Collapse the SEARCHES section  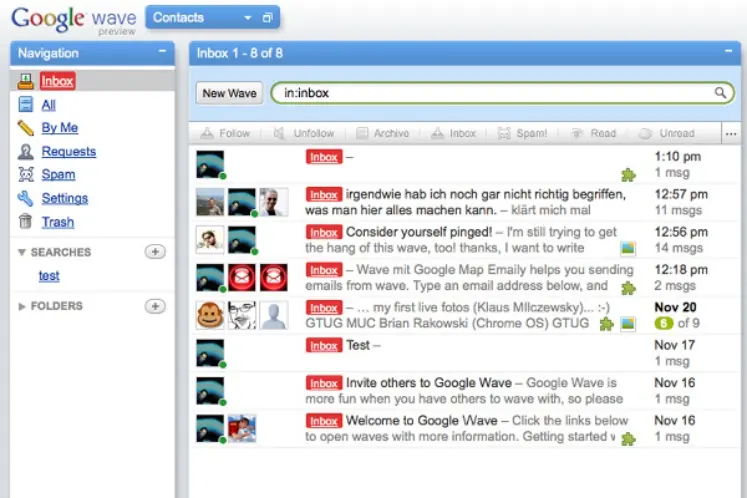click(x=21, y=252)
